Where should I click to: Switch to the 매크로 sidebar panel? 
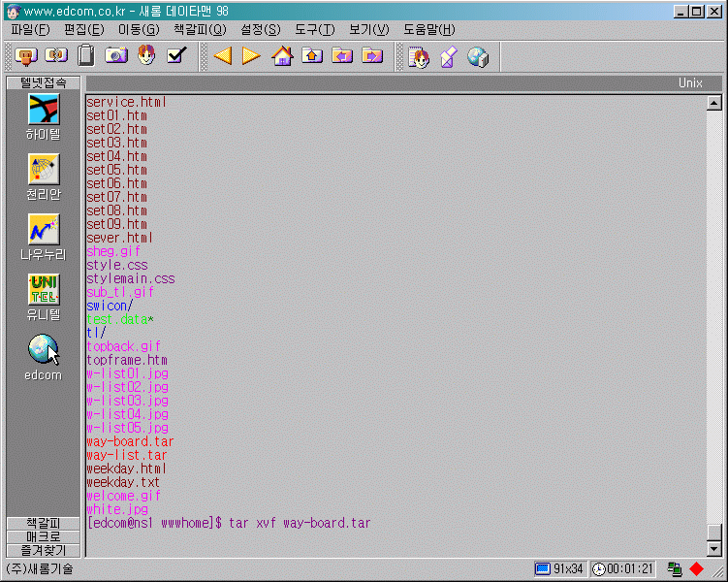(44, 537)
